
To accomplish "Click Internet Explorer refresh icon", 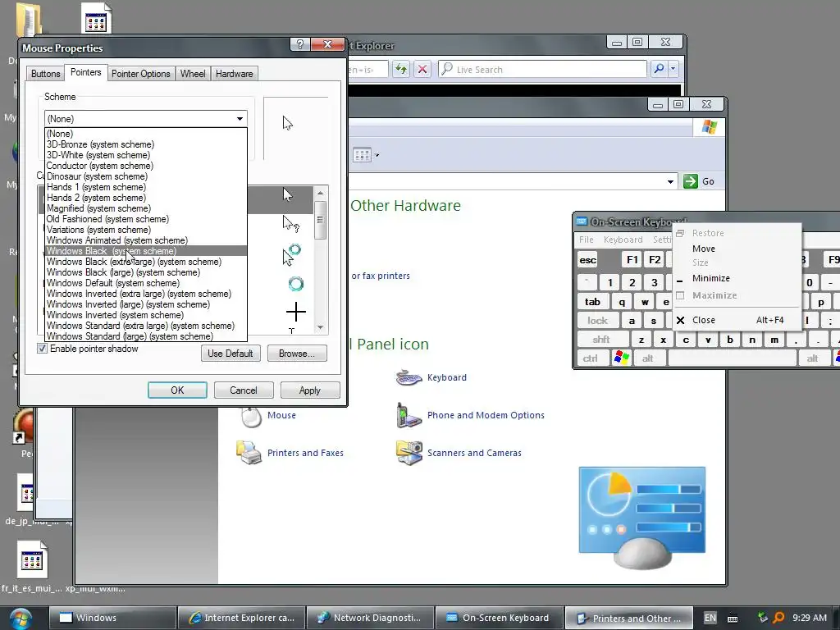I will tap(400, 69).
